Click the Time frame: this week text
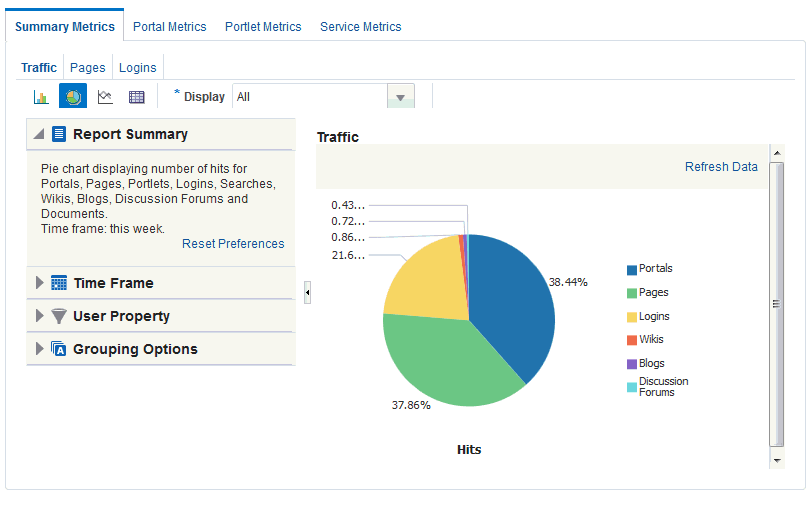 coord(103,229)
